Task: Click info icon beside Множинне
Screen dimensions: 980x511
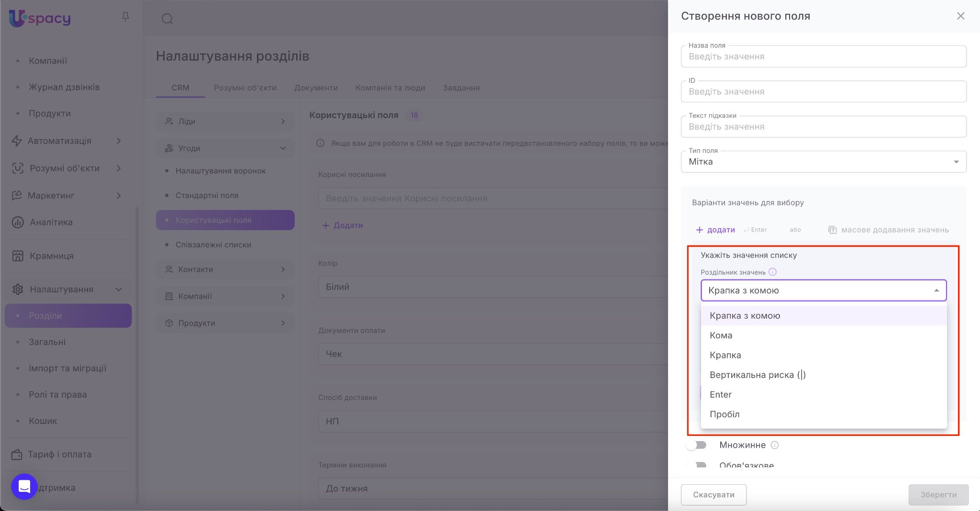Action: tap(775, 445)
